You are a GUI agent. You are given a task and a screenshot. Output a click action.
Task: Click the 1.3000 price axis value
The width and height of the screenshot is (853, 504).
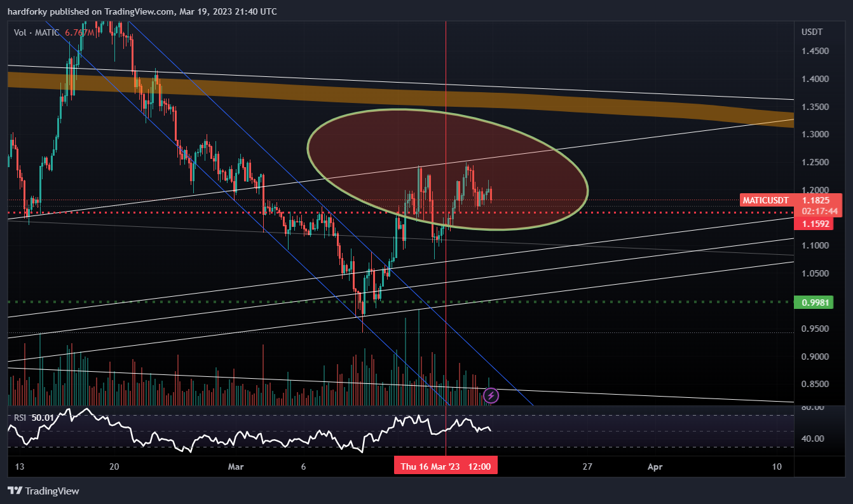pos(815,134)
